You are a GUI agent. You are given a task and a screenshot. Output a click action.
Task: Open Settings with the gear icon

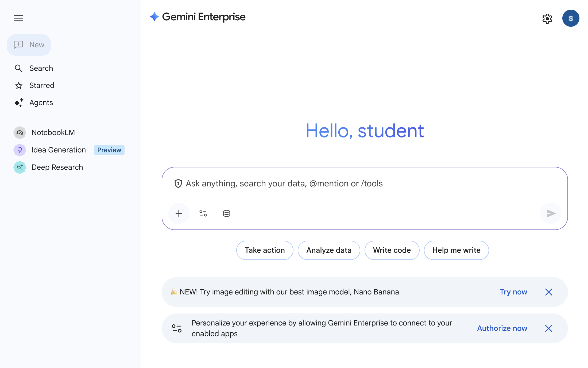[547, 18]
